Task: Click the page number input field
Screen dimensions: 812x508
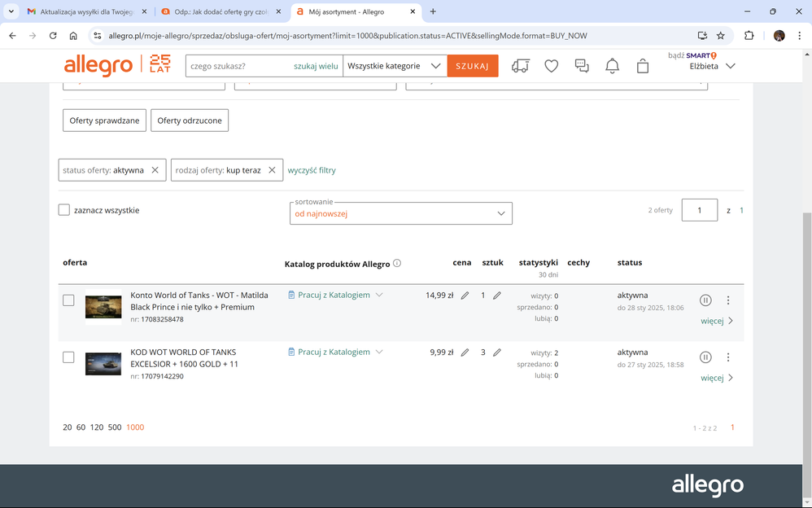Action: pyautogui.click(x=700, y=210)
